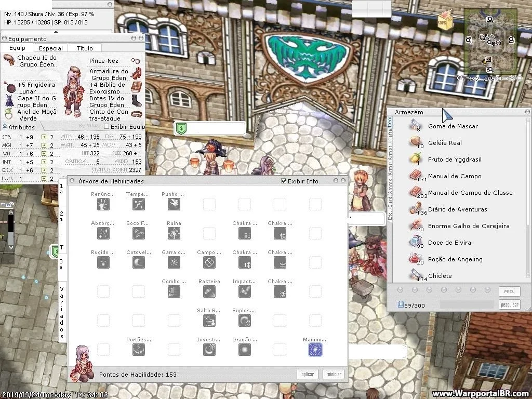532x399 pixels.
Task: Click the reiniciar button
Action: coord(334,374)
